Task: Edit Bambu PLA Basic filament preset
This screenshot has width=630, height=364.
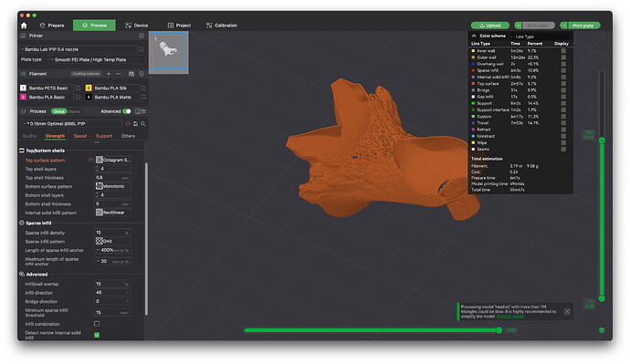Action: point(78,97)
